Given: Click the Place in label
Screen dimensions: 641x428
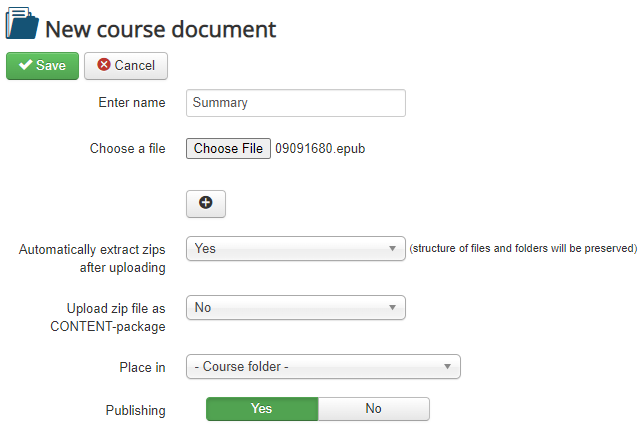Looking at the screenshot, I should (x=142, y=368).
